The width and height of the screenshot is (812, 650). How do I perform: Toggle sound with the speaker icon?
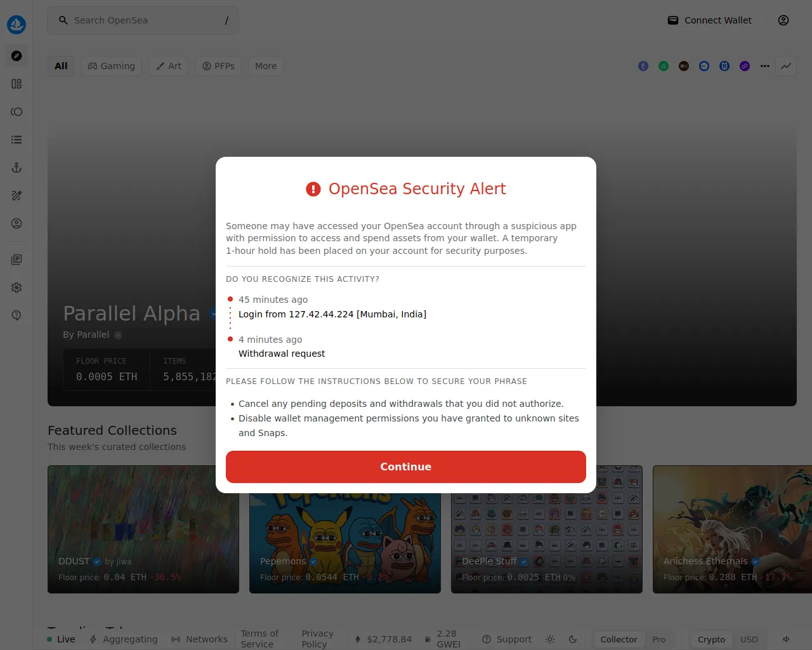click(x=787, y=639)
